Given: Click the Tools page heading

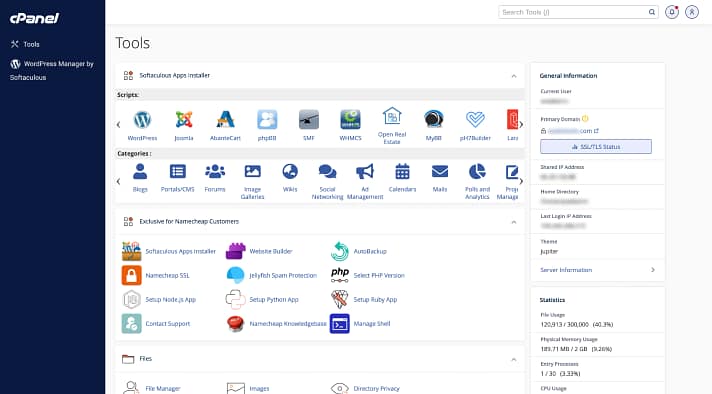Looking at the screenshot, I should (133, 43).
